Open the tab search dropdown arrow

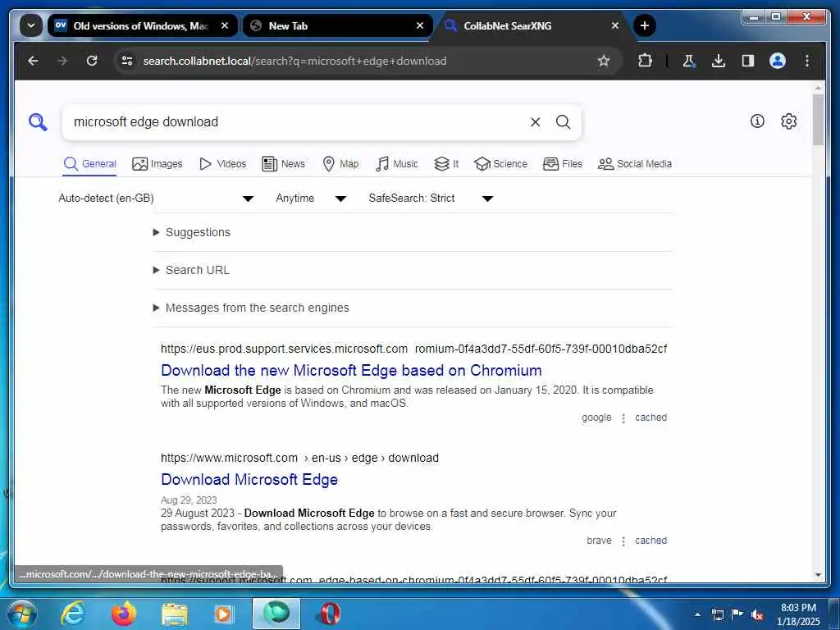31,25
